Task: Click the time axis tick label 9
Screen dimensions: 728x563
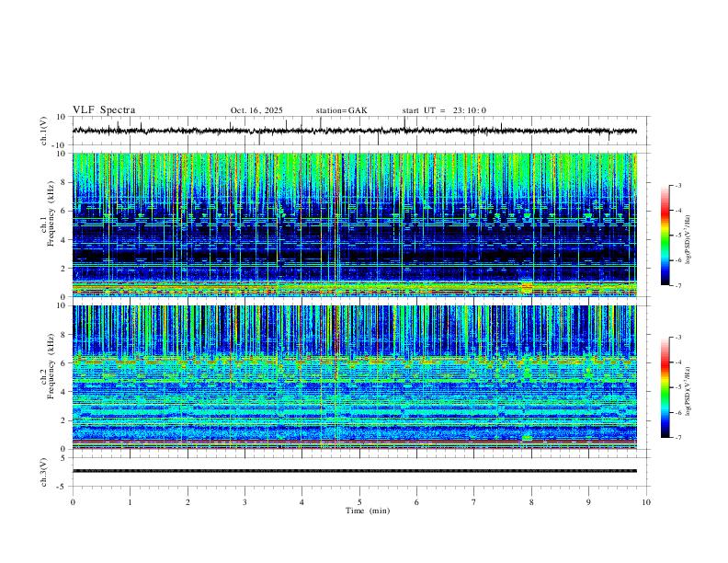Action: tap(588, 502)
